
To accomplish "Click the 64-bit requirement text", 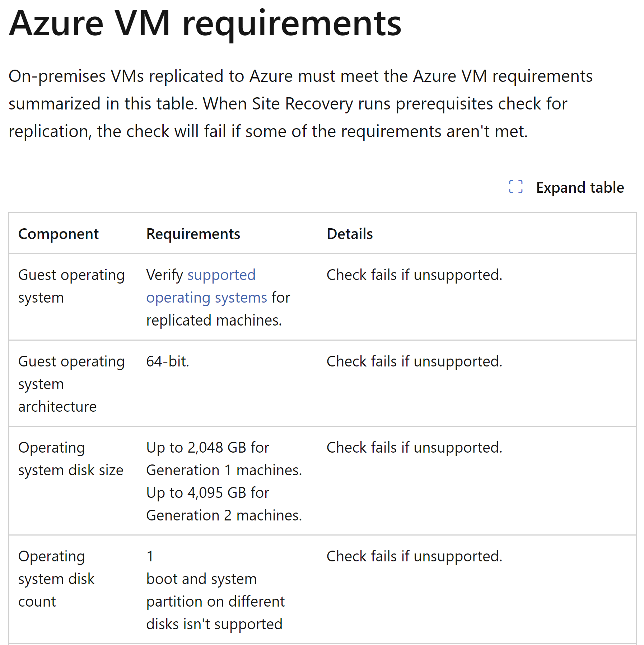I will [x=168, y=361].
